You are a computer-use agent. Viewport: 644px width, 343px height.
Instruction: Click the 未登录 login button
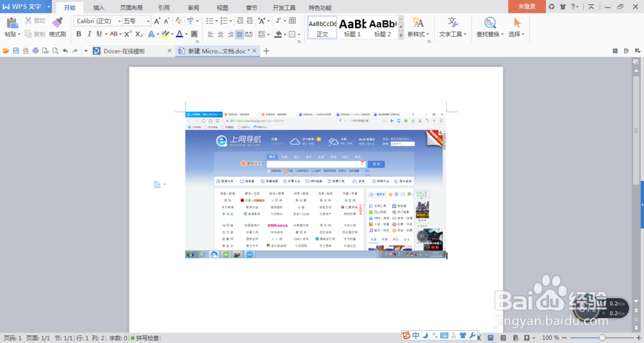click(527, 6)
